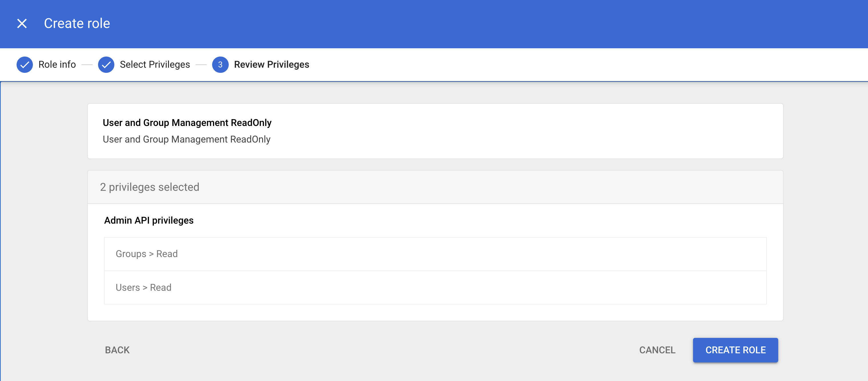Select the Groups > Read privilege row
Image resolution: width=868 pixels, height=381 pixels.
435,254
